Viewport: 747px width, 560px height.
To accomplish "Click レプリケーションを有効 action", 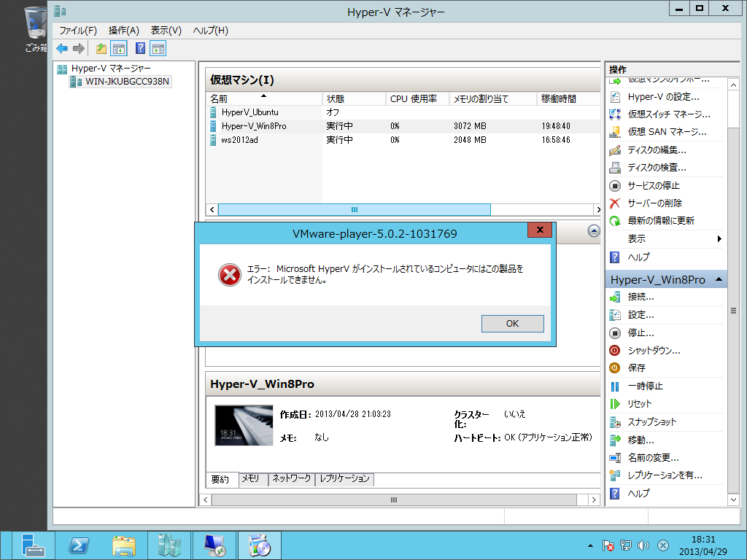I will (665, 475).
